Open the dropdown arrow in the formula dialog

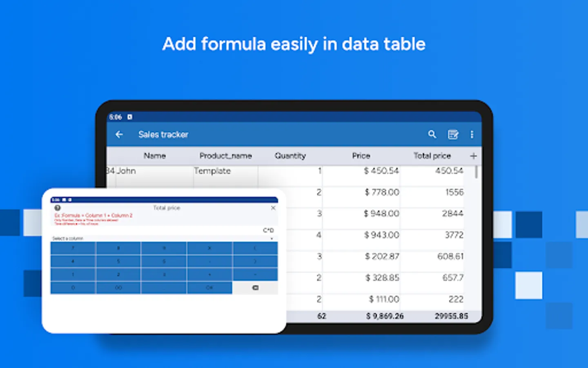pos(272,239)
